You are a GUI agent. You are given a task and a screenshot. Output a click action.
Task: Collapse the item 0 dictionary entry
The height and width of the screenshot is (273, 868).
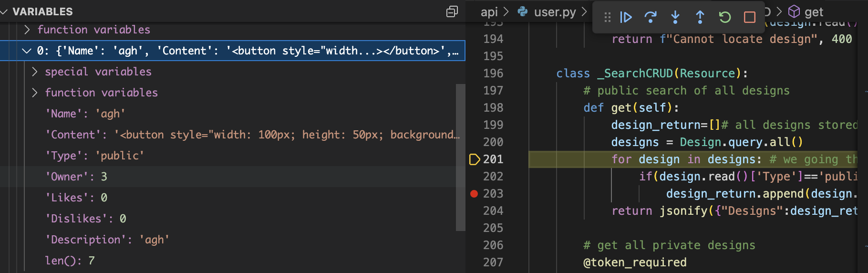pos(27,51)
